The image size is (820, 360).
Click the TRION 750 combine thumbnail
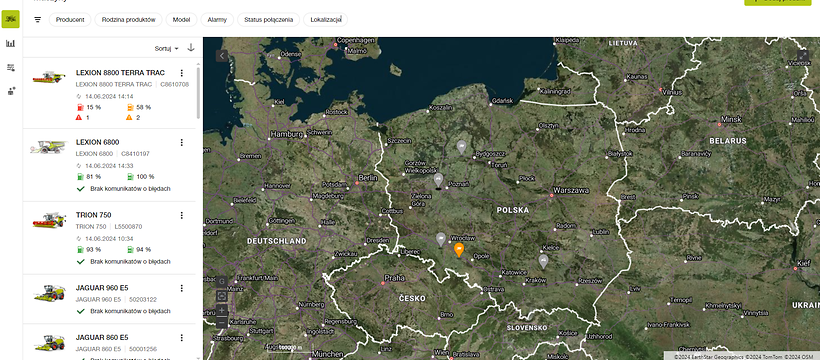click(49, 220)
